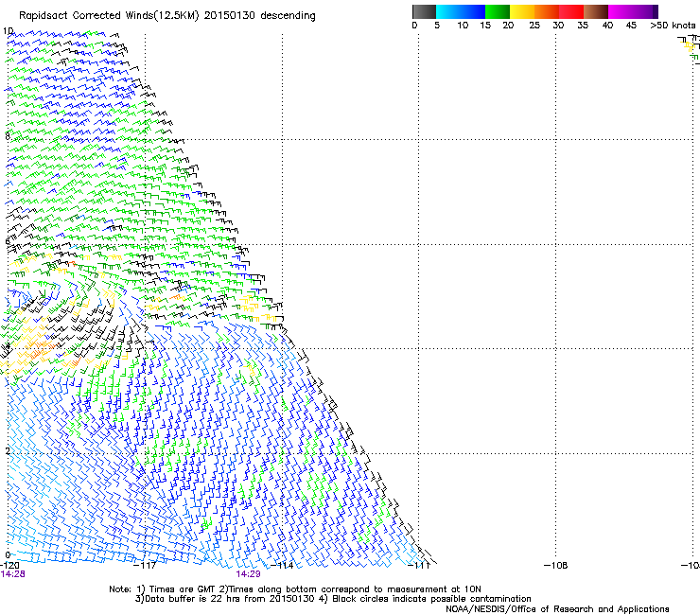Click the '>50 knots' legend label
700x615 pixels.
[x=673, y=26]
